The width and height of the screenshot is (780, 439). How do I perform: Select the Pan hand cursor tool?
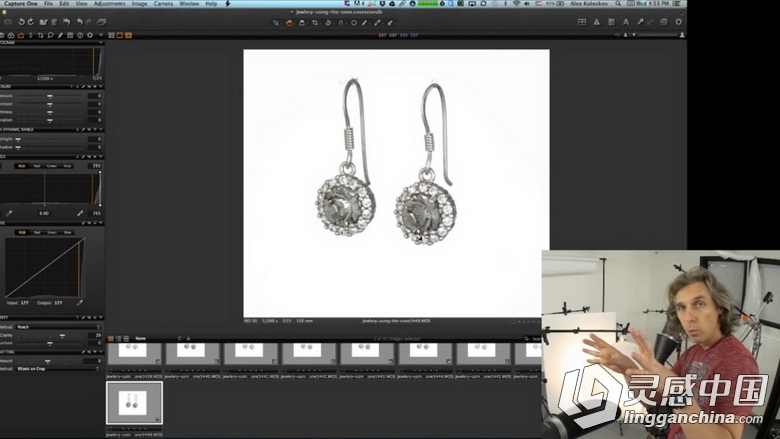click(289, 22)
